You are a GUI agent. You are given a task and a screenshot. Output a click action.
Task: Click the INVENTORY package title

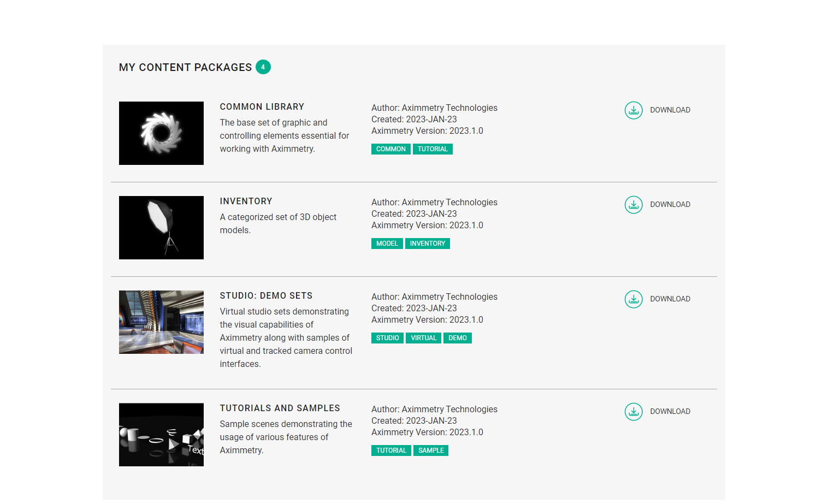click(246, 201)
